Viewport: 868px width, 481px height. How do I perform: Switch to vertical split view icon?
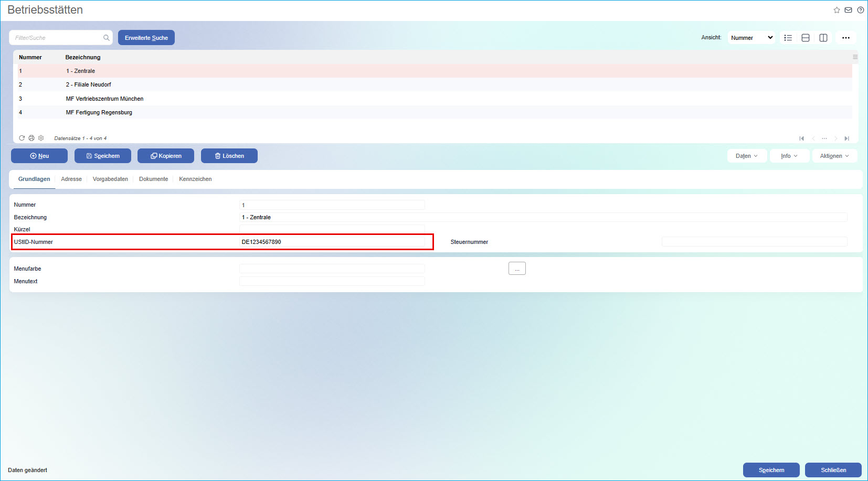pyautogui.click(x=823, y=38)
